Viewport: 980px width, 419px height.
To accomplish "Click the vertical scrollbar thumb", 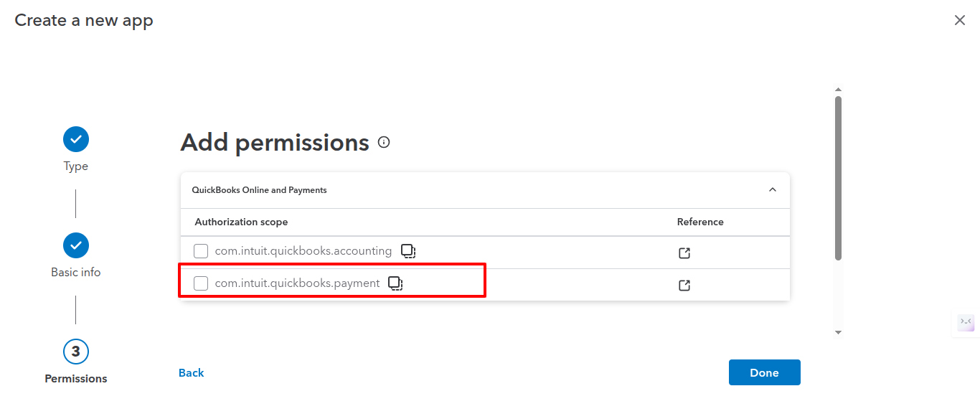I will point(838,179).
